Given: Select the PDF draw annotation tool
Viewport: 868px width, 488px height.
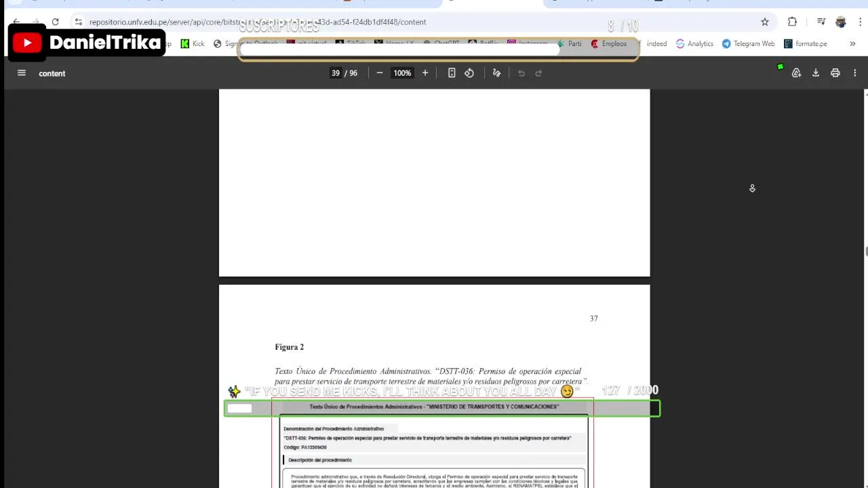Looking at the screenshot, I should [x=496, y=73].
